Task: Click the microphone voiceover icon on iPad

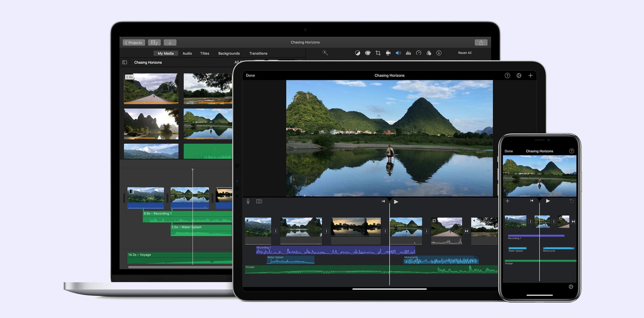Action: [248, 201]
